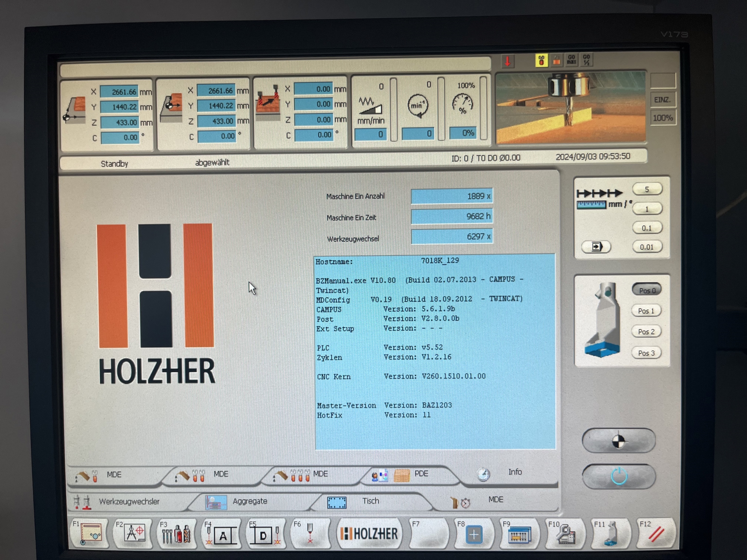The height and width of the screenshot is (560, 747).
Task: Open the F3 tool list icon
Action: coord(177,534)
